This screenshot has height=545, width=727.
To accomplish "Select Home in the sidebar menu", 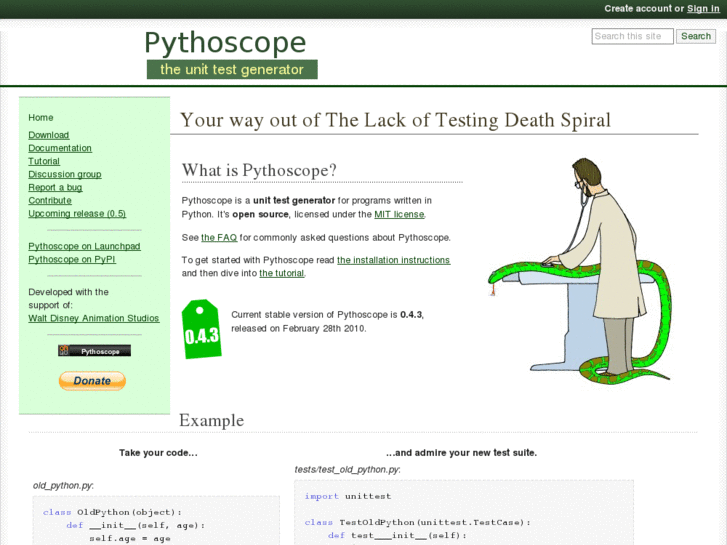I will (x=41, y=117).
